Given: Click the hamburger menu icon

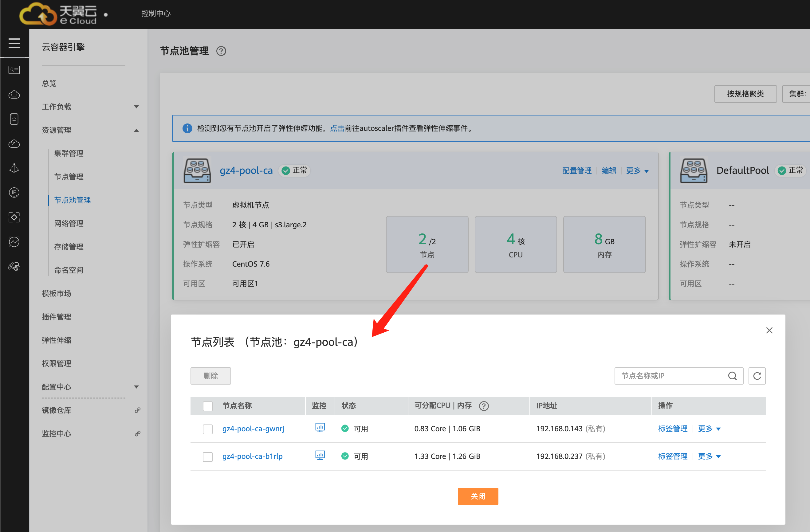Looking at the screenshot, I should click(x=14, y=43).
